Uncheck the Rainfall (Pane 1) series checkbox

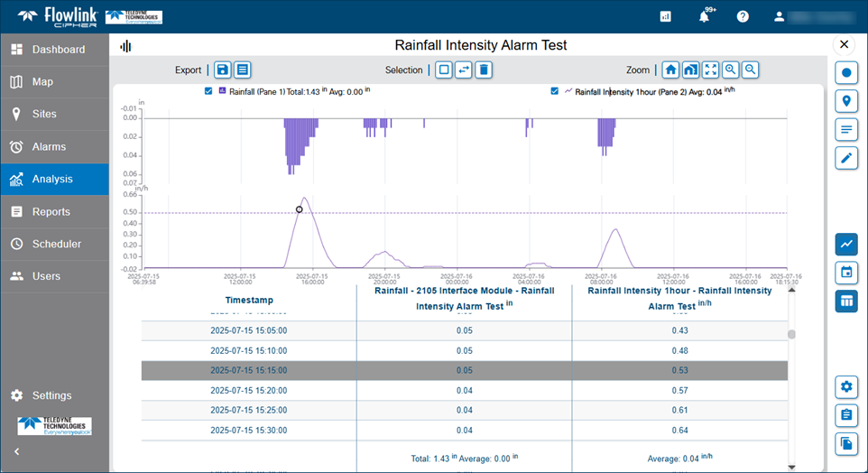208,91
